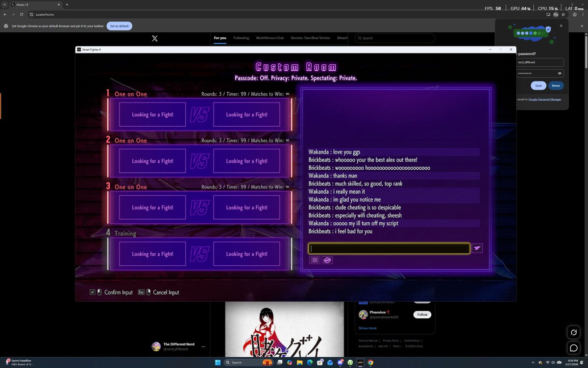Click the tweet image with Japanese artwork

[x=284, y=329]
